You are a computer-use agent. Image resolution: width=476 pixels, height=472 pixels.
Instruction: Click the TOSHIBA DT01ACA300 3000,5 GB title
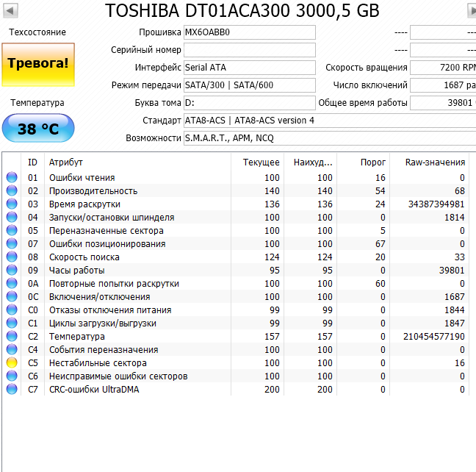click(242, 10)
